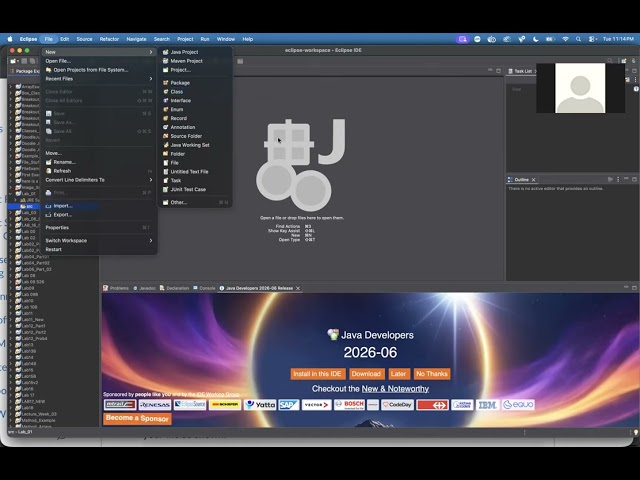Choose Maven Project in New submenu
Screen dimensions: 640x480
point(195,61)
